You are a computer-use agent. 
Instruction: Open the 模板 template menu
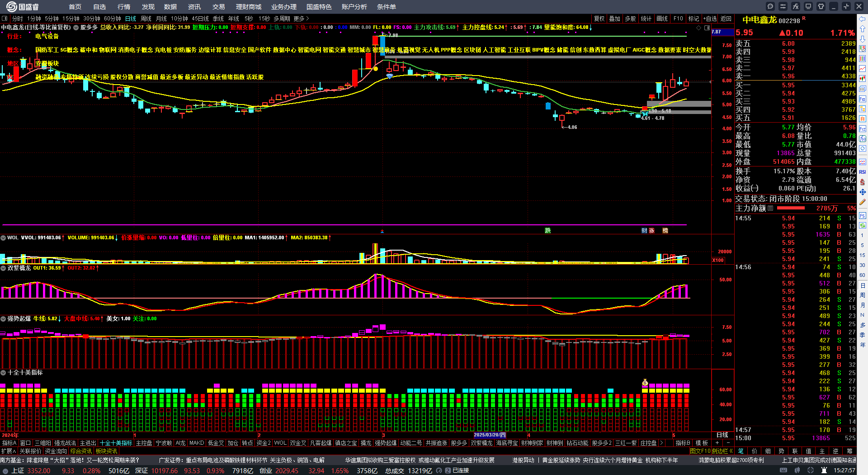pos(702,443)
